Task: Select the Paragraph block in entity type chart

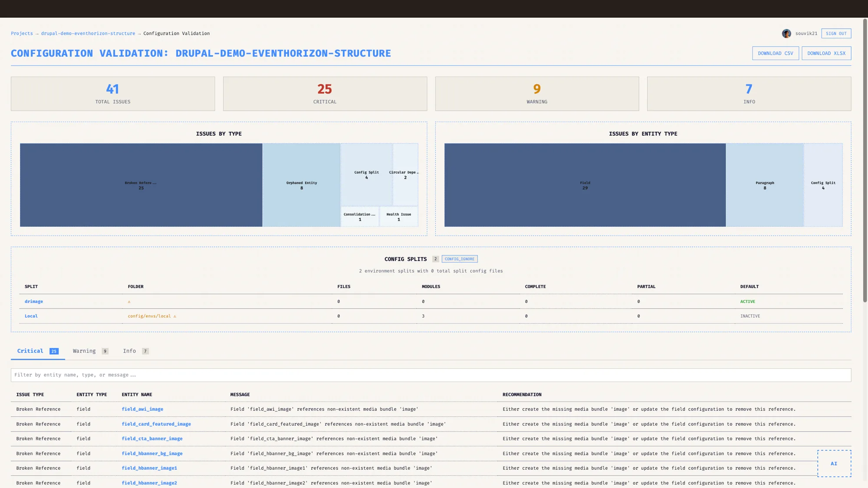Action: [x=765, y=185]
